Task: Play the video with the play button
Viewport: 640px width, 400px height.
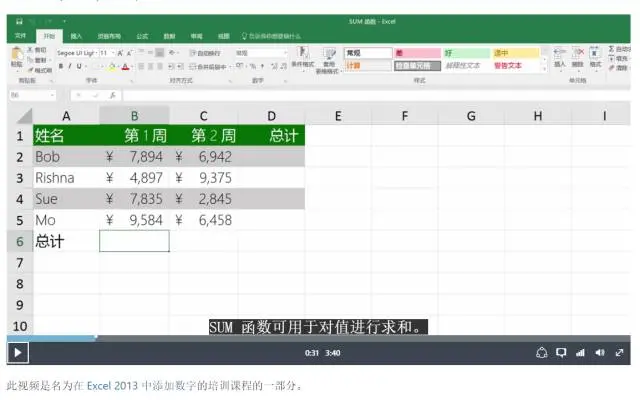Action: tap(18, 353)
